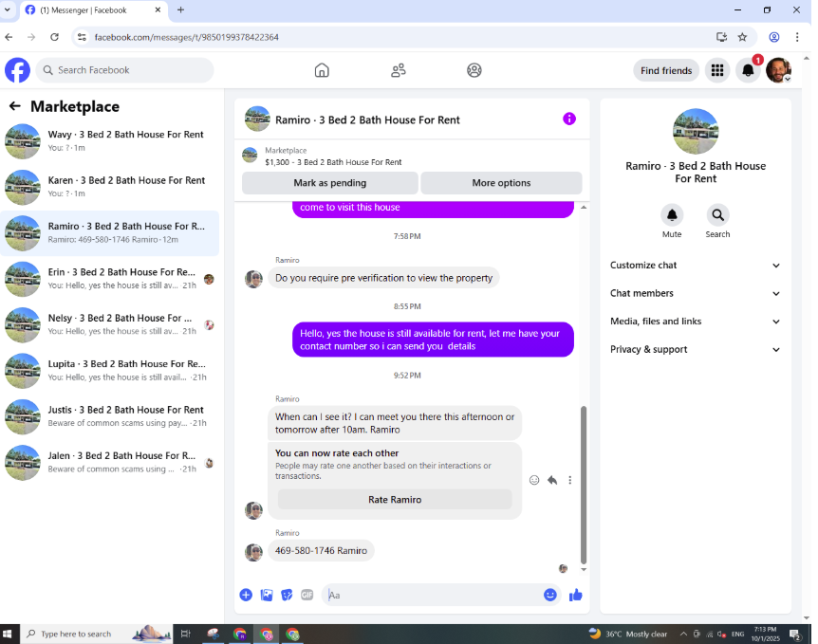818x644 pixels.
Task: Open Task View on the taskbar
Action: (x=185, y=635)
